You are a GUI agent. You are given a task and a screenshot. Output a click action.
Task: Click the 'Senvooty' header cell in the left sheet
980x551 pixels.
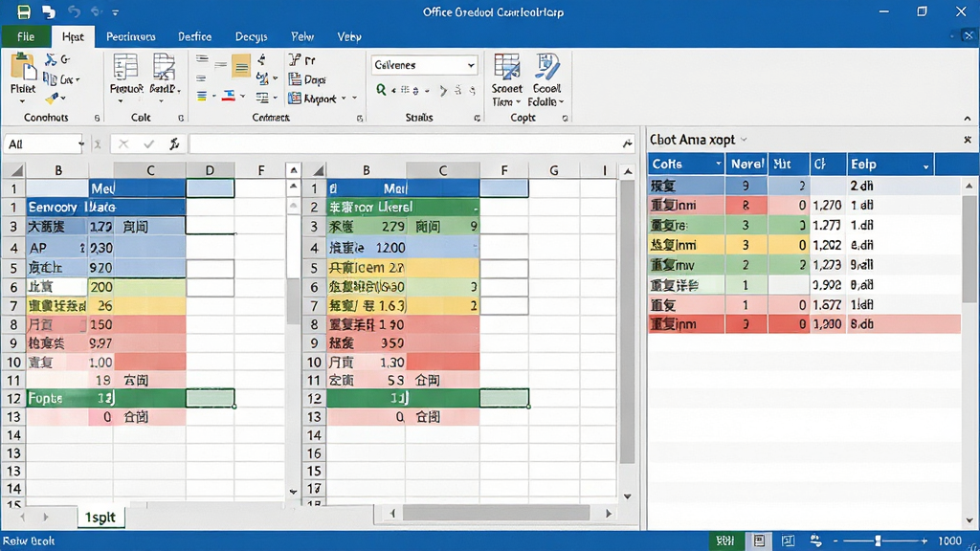(x=57, y=208)
